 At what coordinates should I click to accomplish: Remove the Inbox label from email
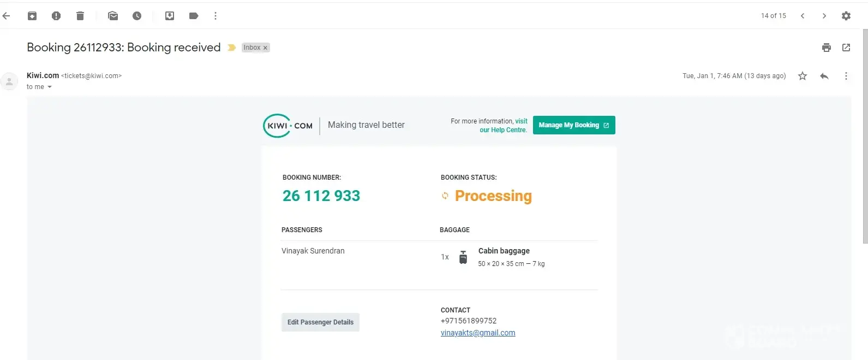pyautogui.click(x=266, y=48)
